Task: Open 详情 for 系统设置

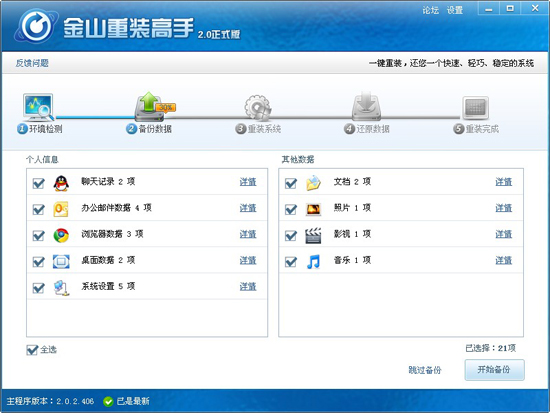Action: tap(248, 287)
